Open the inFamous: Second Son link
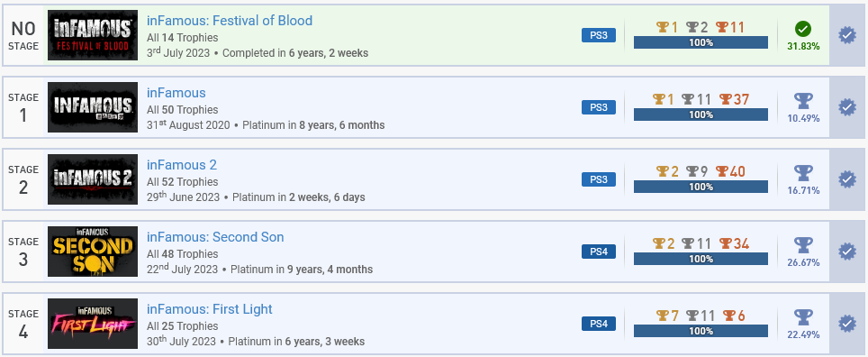This screenshot has height=357, width=868. [x=215, y=237]
